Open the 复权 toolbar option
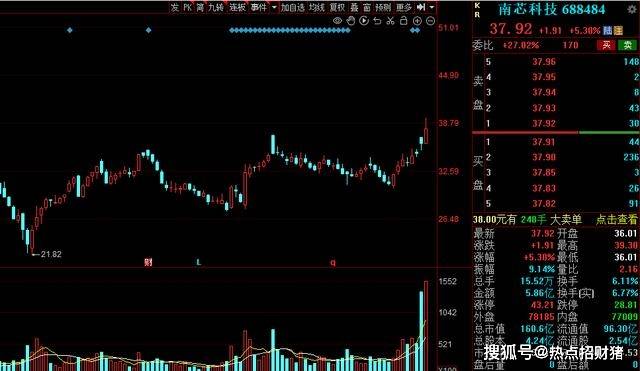Viewport: 640px width, 371px height. click(338, 7)
